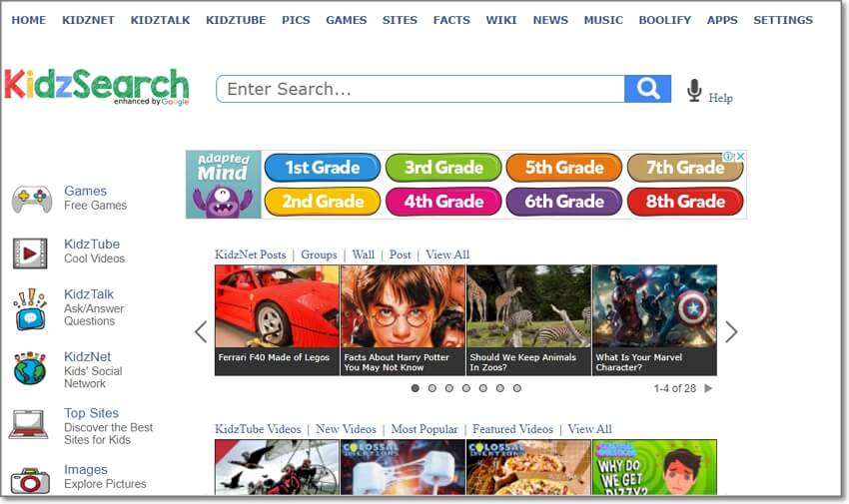Select the fourth carousel page dot
Image resolution: width=849 pixels, height=504 pixels.
465,388
